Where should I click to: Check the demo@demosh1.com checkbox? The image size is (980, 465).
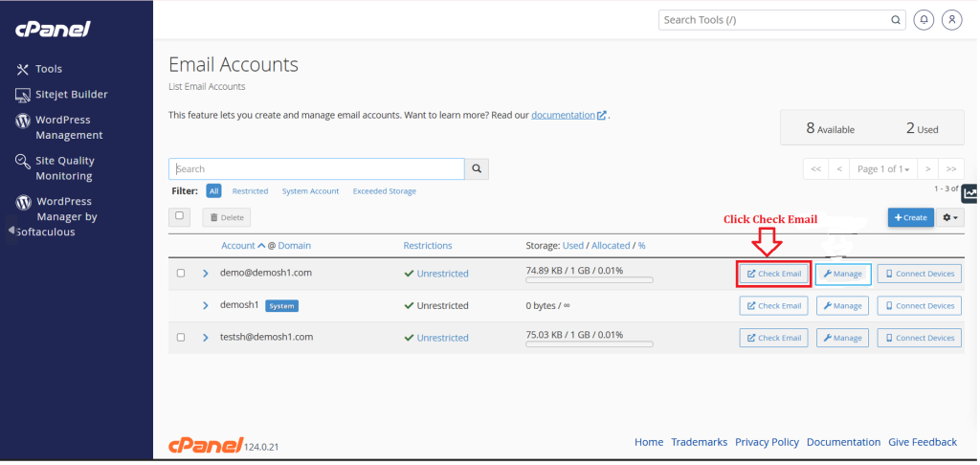pyautogui.click(x=181, y=273)
